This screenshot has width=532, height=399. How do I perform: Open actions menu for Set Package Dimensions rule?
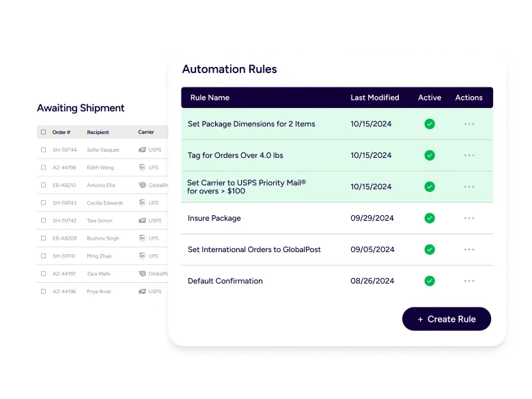point(468,124)
